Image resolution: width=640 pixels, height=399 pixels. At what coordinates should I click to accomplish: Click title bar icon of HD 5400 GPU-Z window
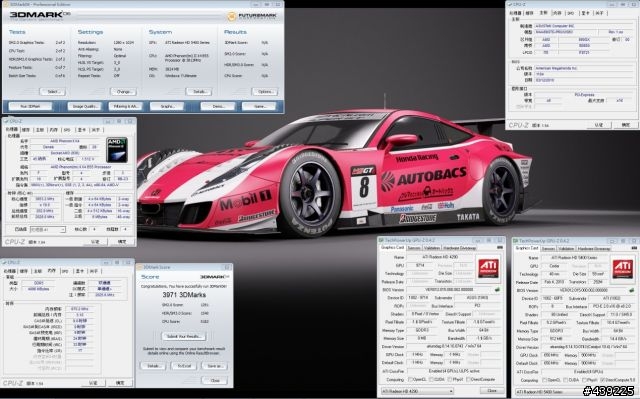click(x=516, y=241)
